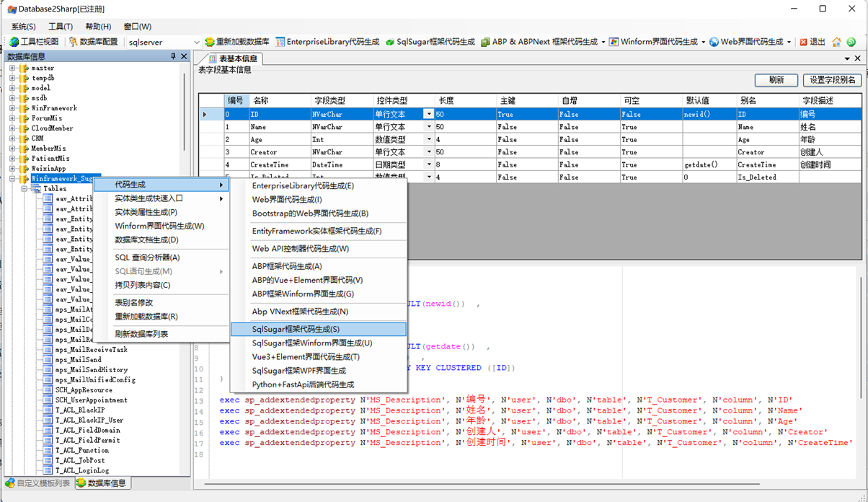
Task: Open the 工具(T) menu in the menu bar
Action: tap(61, 27)
